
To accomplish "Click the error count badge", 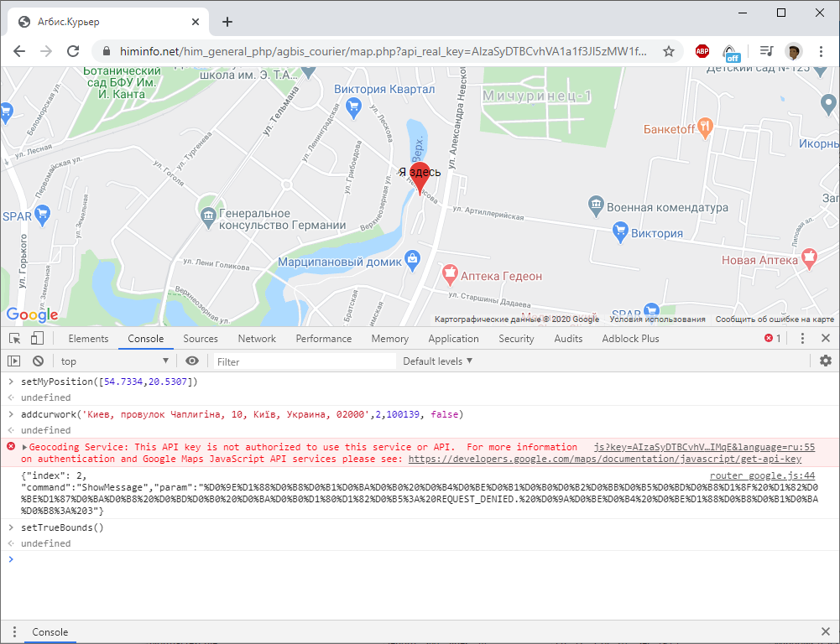I will point(773,338).
